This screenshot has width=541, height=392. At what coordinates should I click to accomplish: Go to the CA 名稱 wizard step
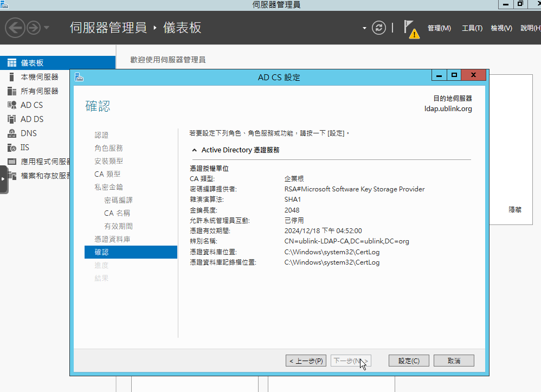(117, 213)
